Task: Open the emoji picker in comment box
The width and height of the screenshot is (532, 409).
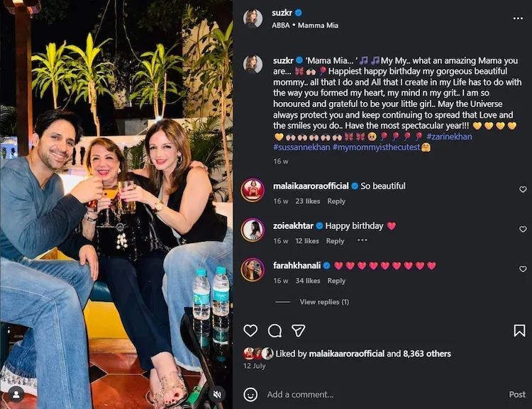Action: coord(250,394)
